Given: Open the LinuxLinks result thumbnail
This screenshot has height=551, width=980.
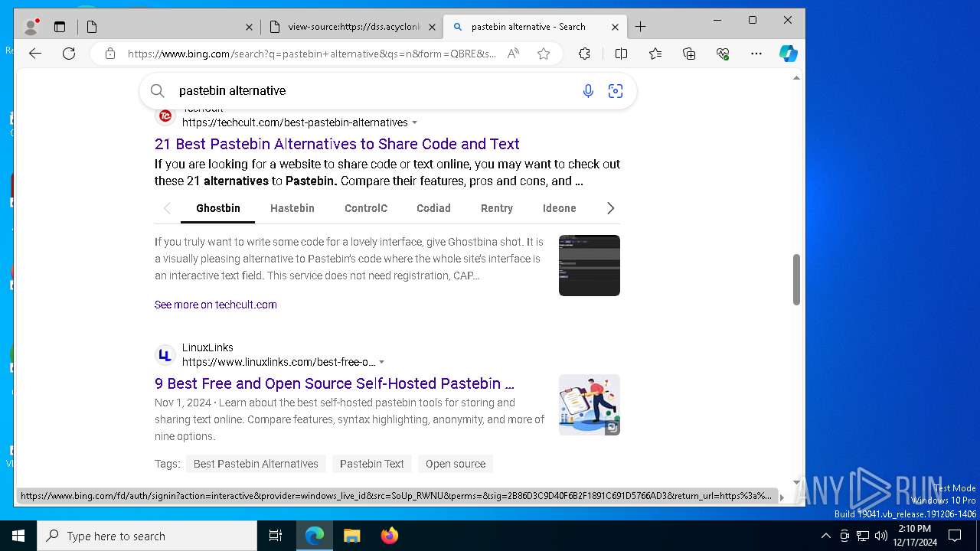Looking at the screenshot, I should tap(590, 405).
